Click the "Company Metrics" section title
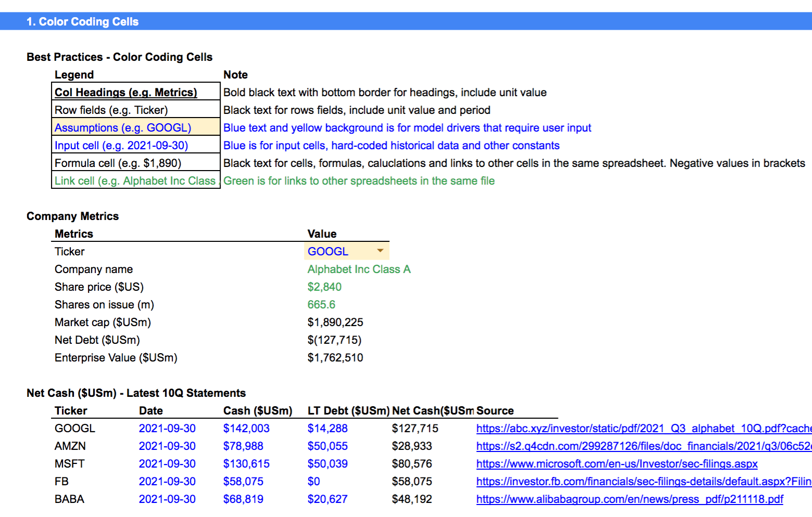 [72, 216]
